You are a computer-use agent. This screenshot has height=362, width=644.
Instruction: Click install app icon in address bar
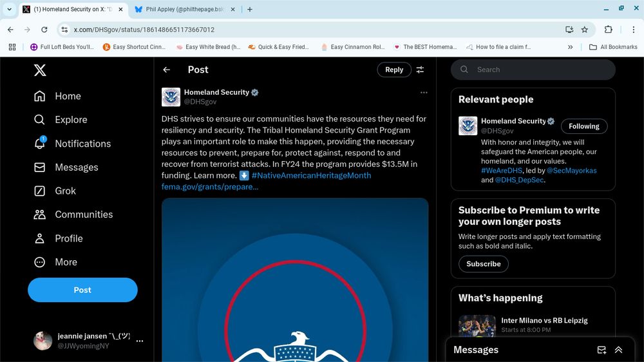pyautogui.click(x=569, y=30)
